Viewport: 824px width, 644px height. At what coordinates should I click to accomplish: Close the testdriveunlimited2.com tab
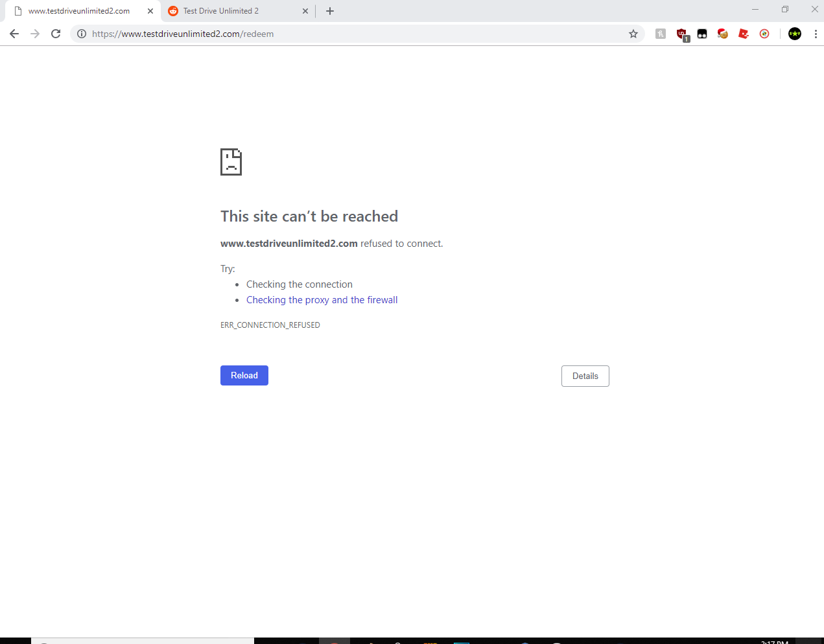[x=150, y=11]
